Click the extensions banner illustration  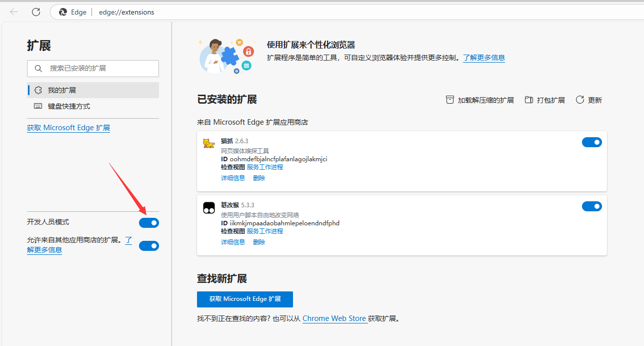[x=227, y=56]
